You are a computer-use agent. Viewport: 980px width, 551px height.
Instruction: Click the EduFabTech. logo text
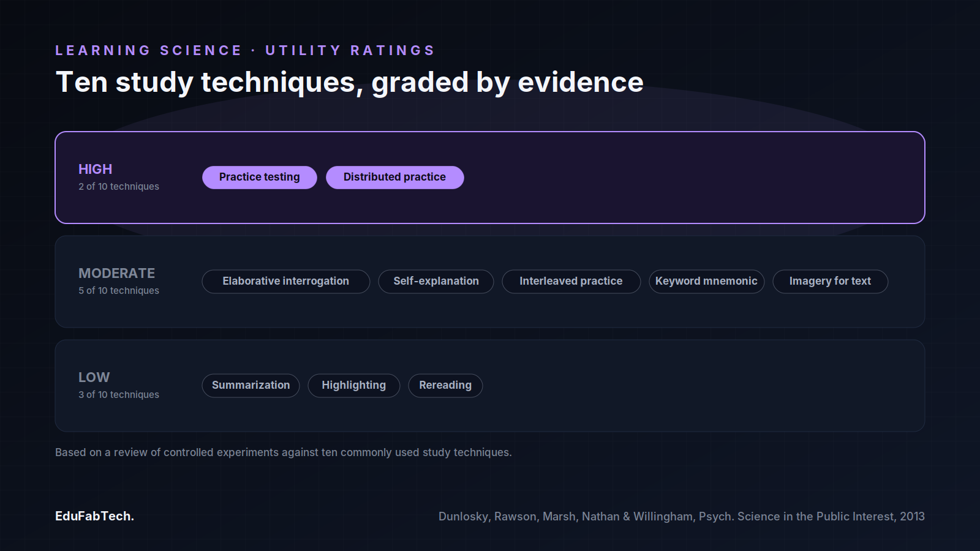tap(95, 516)
